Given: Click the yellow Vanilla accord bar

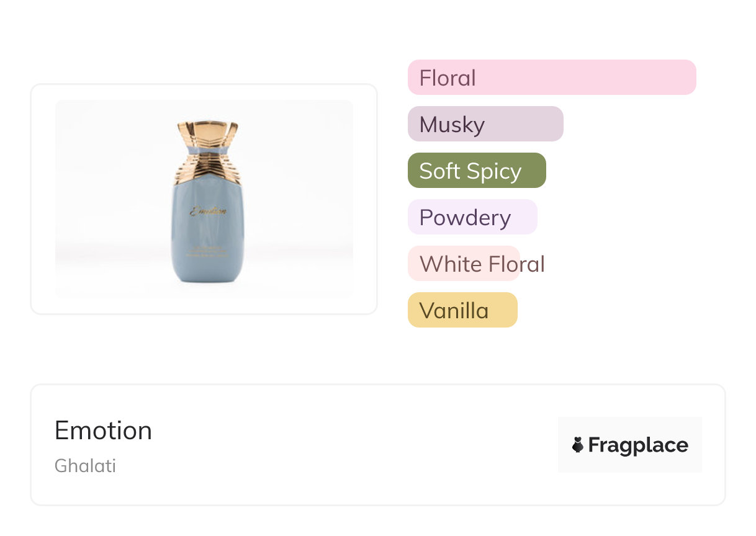Looking at the screenshot, I should pyautogui.click(x=462, y=310).
